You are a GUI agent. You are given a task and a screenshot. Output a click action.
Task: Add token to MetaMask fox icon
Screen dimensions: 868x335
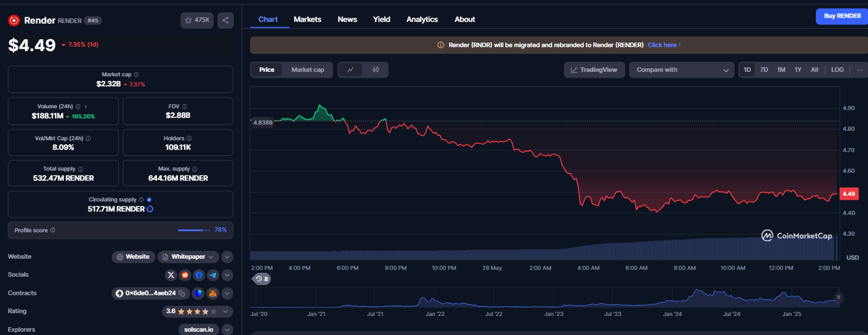[213, 293]
